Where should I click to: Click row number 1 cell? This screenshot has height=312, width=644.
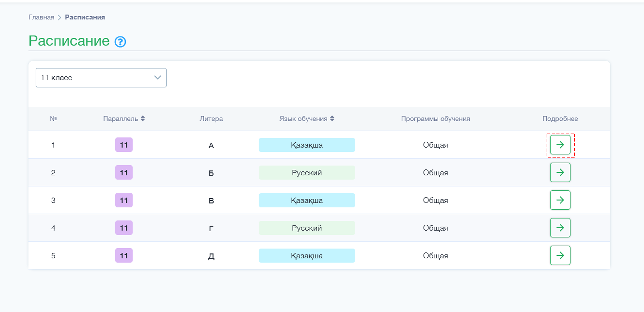pyautogui.click(x=53, y=145)
